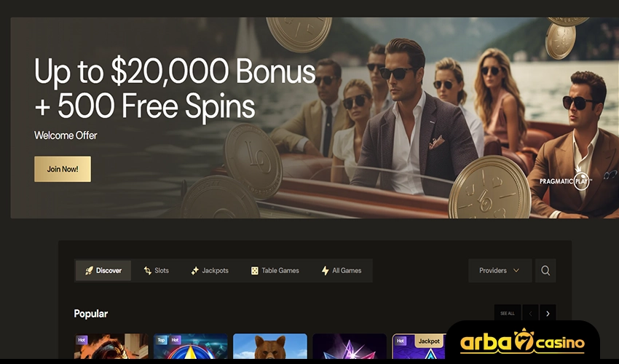Click the Arba7 Casino logo
The image size is (619, 364).
(x=522, y=341)
